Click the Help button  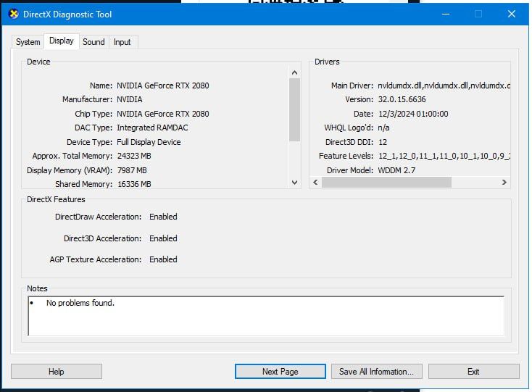57,372
